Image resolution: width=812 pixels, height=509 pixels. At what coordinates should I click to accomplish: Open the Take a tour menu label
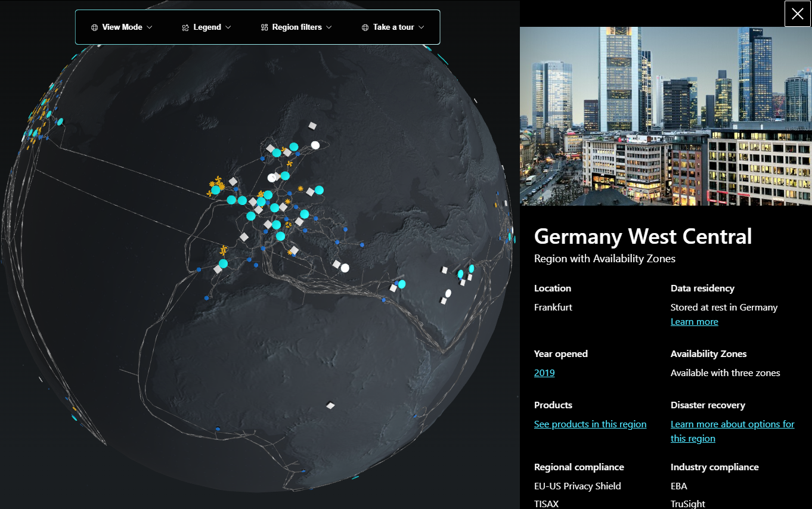[x=393, y=27]
